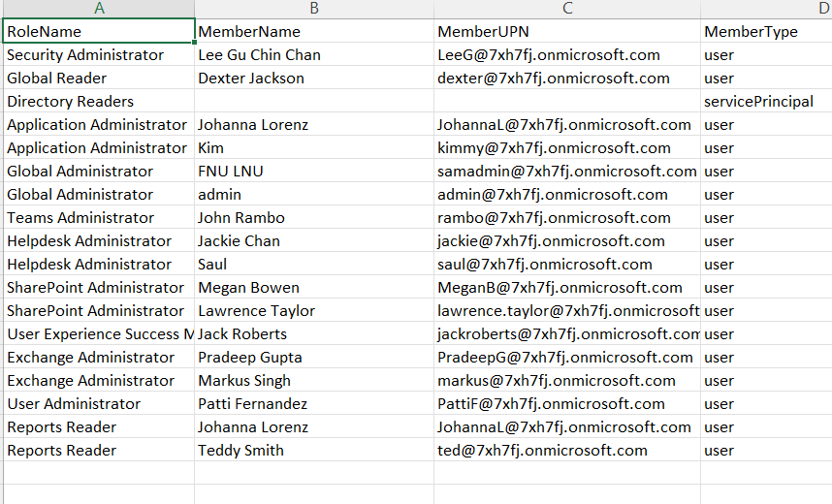Select the Saul name cell
832x504 pixels.
coord(314,265)
